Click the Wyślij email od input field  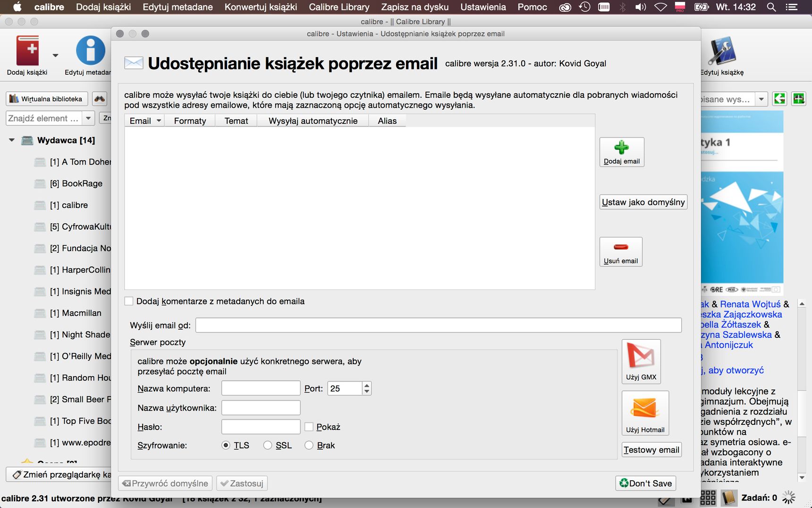pyautogui.click(x=439, y=325)
